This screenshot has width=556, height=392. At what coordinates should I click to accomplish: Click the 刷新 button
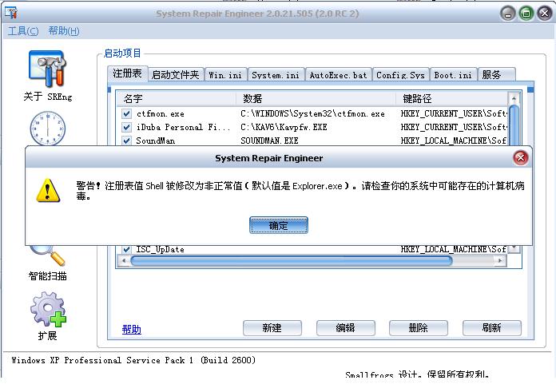pos(492,328)
